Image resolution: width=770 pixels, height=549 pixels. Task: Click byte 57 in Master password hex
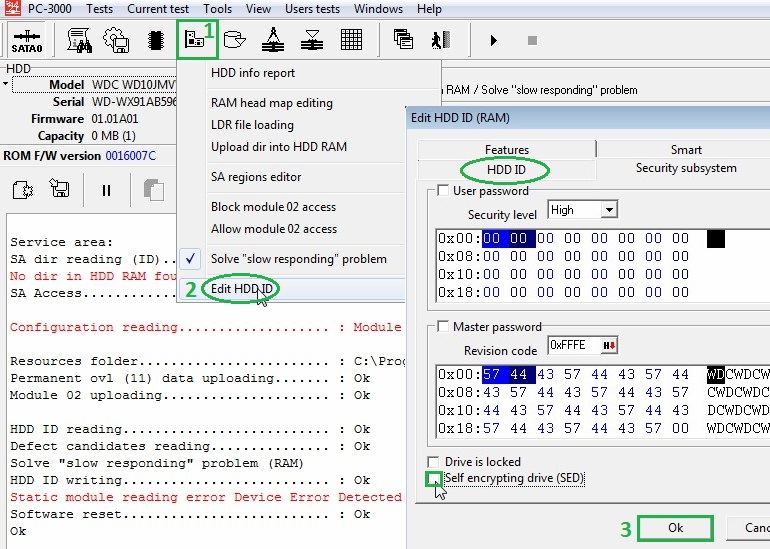[491, 375]
